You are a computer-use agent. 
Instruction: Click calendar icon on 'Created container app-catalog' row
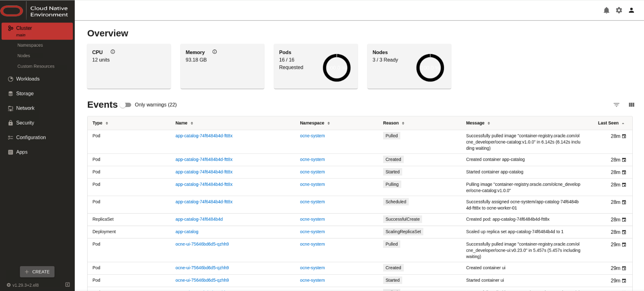click(624, 160)
